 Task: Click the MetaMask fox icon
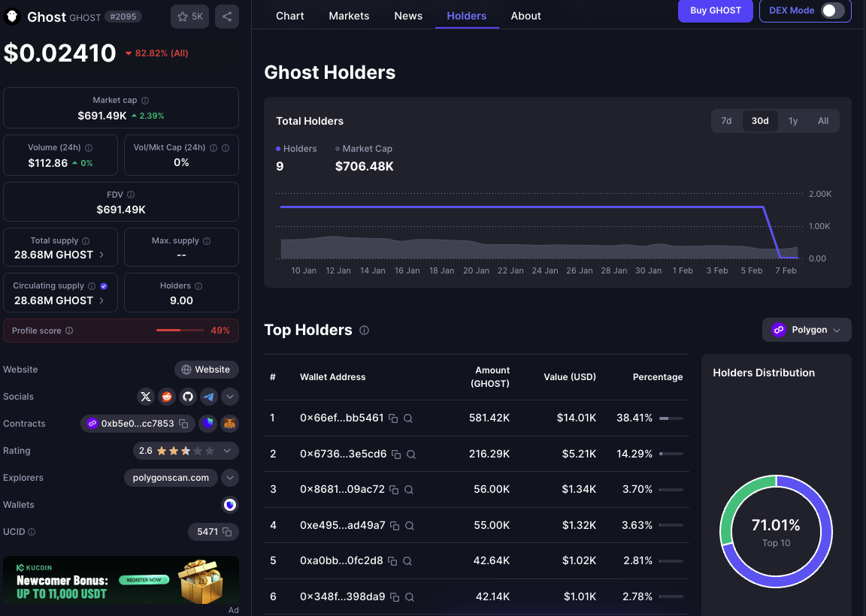[229, 424]
